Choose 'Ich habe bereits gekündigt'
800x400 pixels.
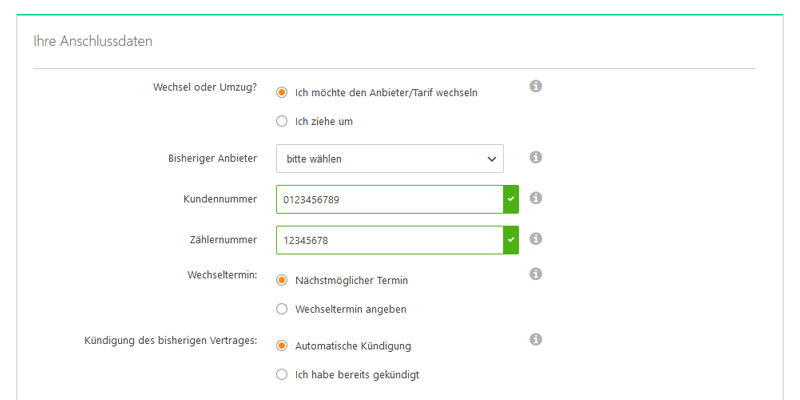282,375
